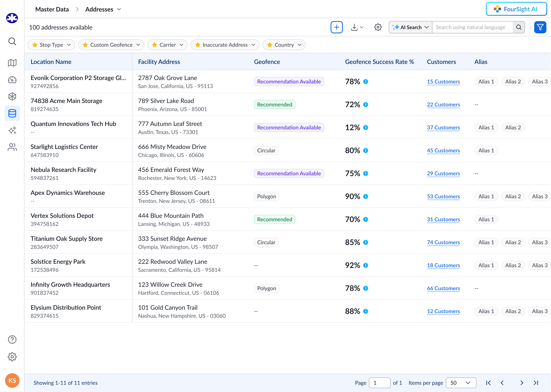Sort by Customers column header

(442, 62)
